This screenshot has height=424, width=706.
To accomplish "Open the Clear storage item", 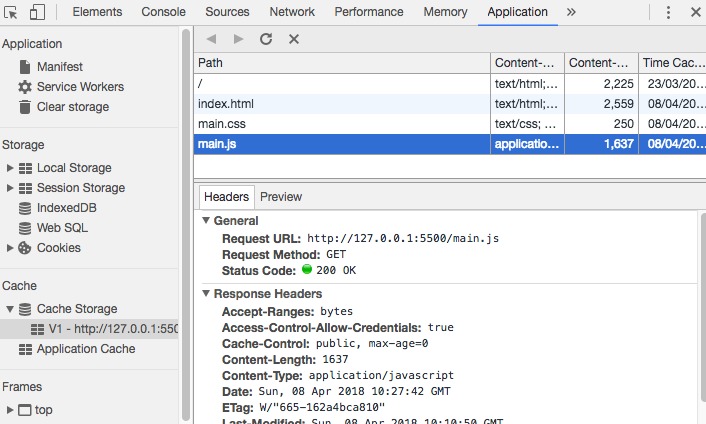I will pos(64,107).
